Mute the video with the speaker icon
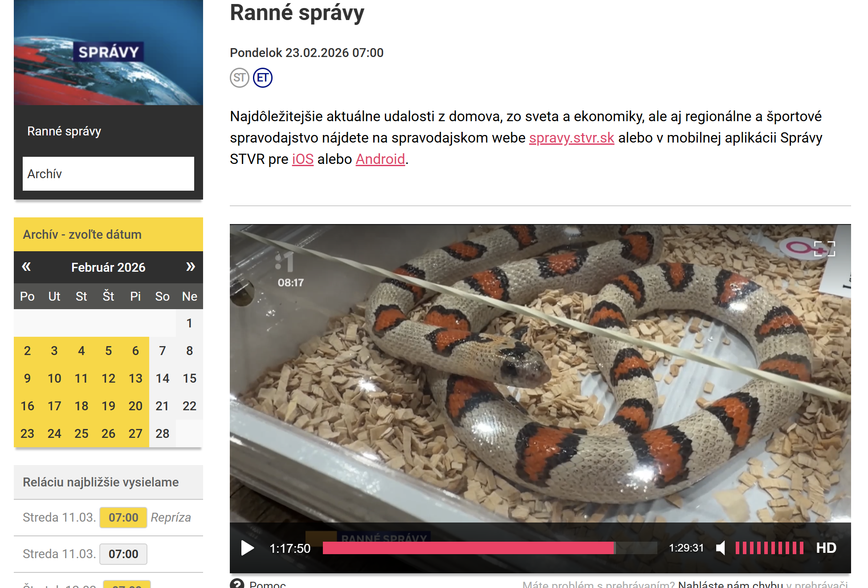Image resolution: width=868 pixels, height=588 pixels. [x=721, y=548]
